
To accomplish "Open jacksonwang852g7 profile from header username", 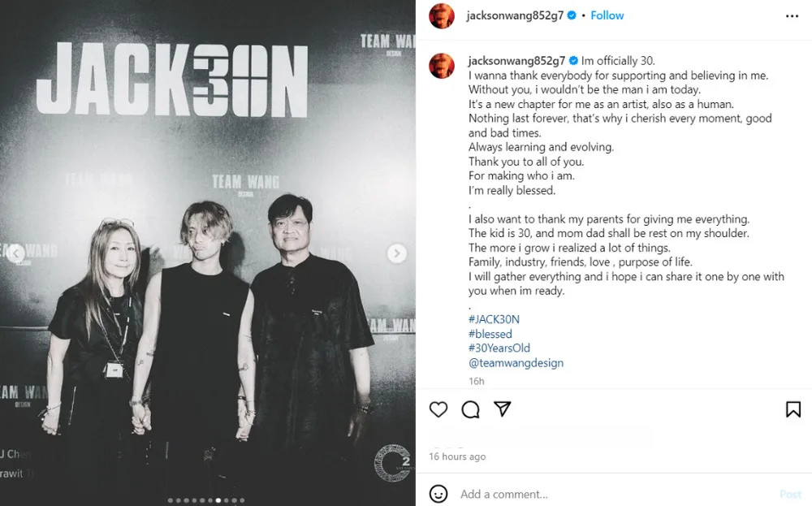I will click(515, 15).
